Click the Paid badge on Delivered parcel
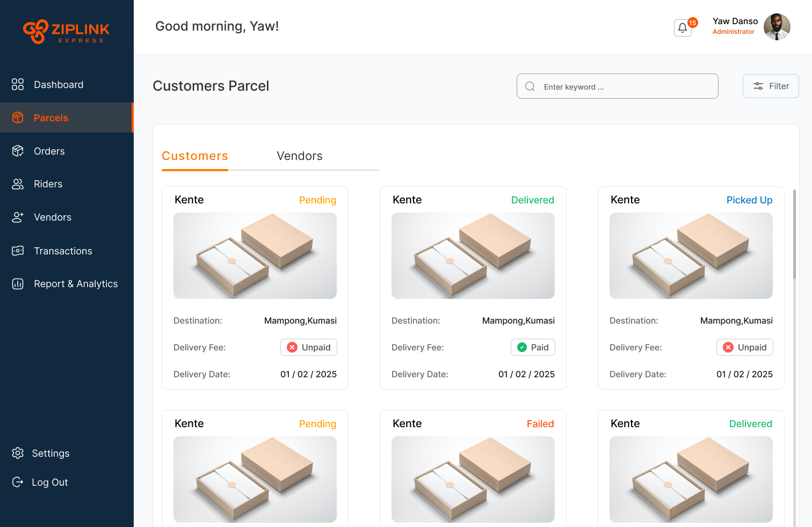The height and width of the screenshot is (527, 812). click(533, 348)
